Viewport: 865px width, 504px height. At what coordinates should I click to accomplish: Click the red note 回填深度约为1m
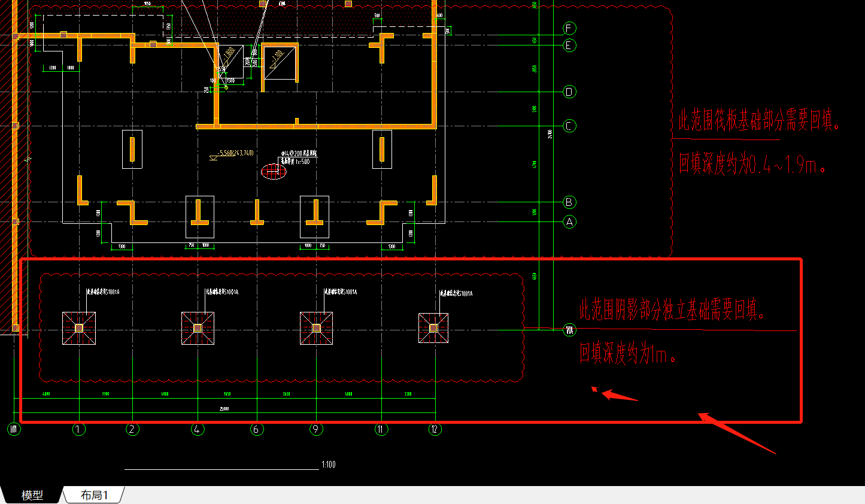627,353
